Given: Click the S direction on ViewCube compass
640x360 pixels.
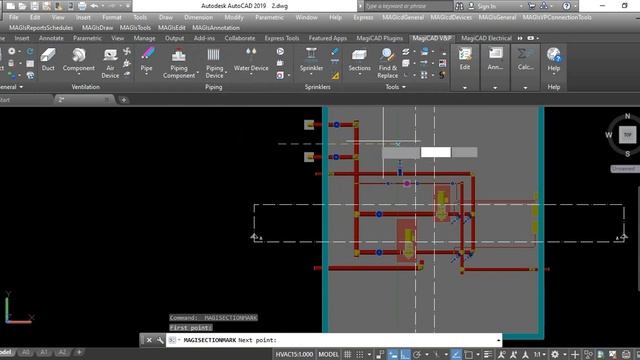Looking at the screenshot, I should coord(627,154).
